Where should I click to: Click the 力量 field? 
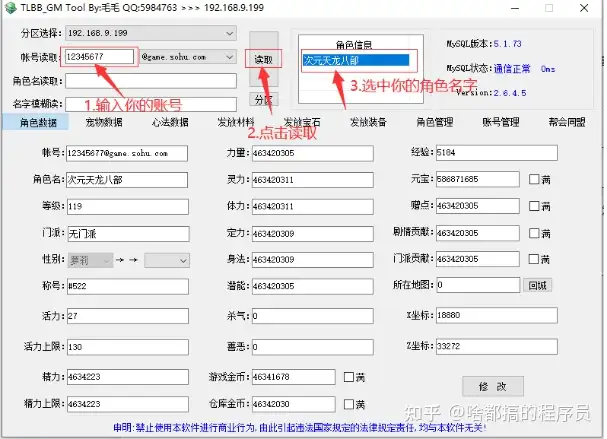[313, 153]
